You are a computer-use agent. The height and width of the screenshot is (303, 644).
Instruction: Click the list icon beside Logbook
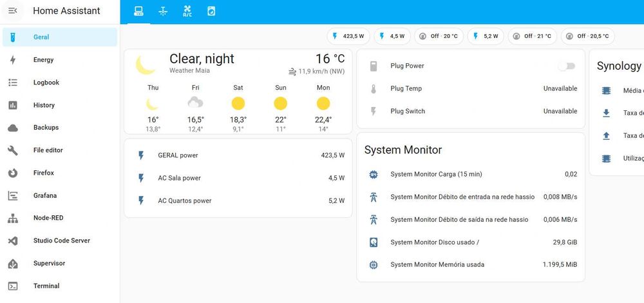point(13,83)
